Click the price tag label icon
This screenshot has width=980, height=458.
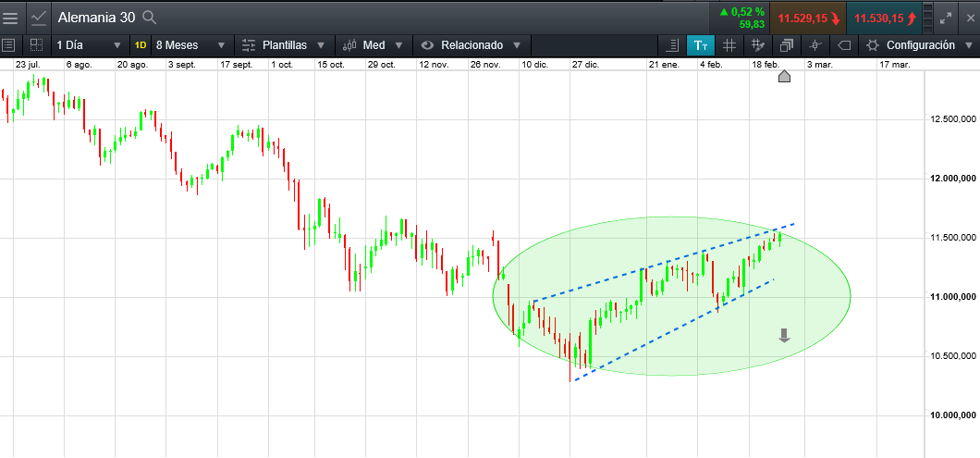click(843, 45)
